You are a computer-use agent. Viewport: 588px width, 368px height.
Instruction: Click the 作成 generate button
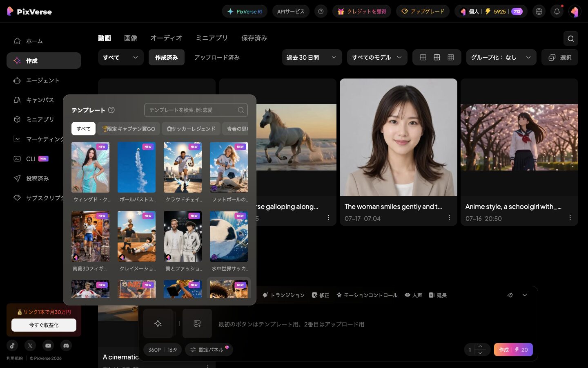(x=513, y=350)
